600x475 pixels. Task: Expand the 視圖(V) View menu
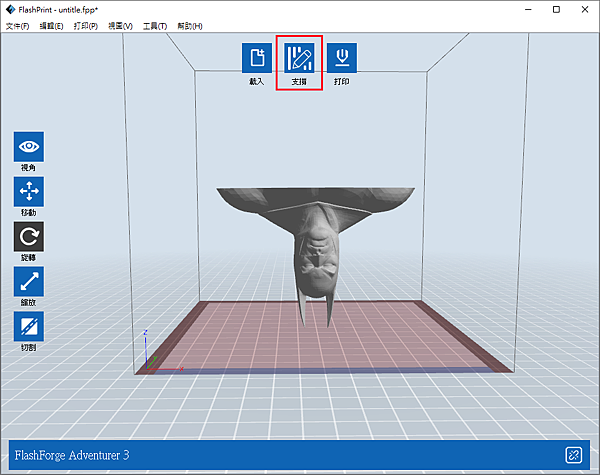pyautogui.click(x=120, y=25)
